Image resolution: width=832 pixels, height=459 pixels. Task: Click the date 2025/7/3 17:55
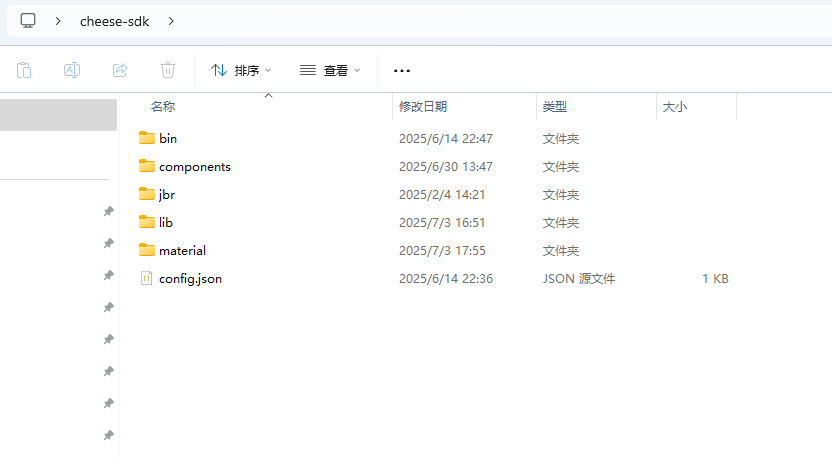click(442, 250)
